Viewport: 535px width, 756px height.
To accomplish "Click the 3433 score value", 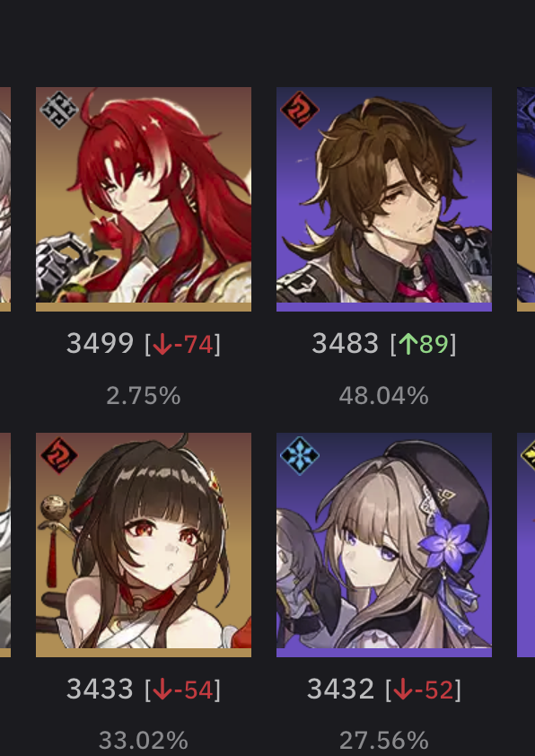I will [x=100, y=689].
